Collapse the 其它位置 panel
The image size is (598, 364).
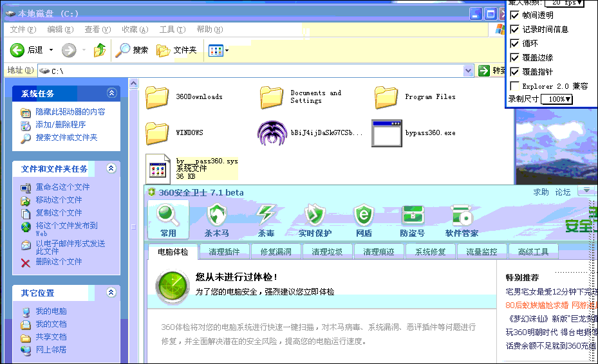[x=111, y=293]
